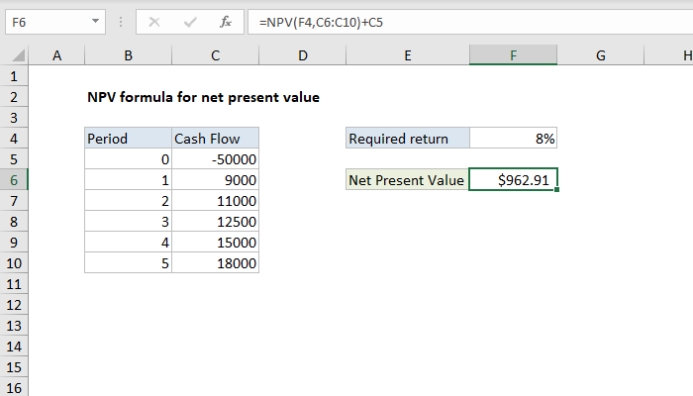Click the Enter checkmark icon in formula bar
Viewport: 693px width, 396px height.
190,22
